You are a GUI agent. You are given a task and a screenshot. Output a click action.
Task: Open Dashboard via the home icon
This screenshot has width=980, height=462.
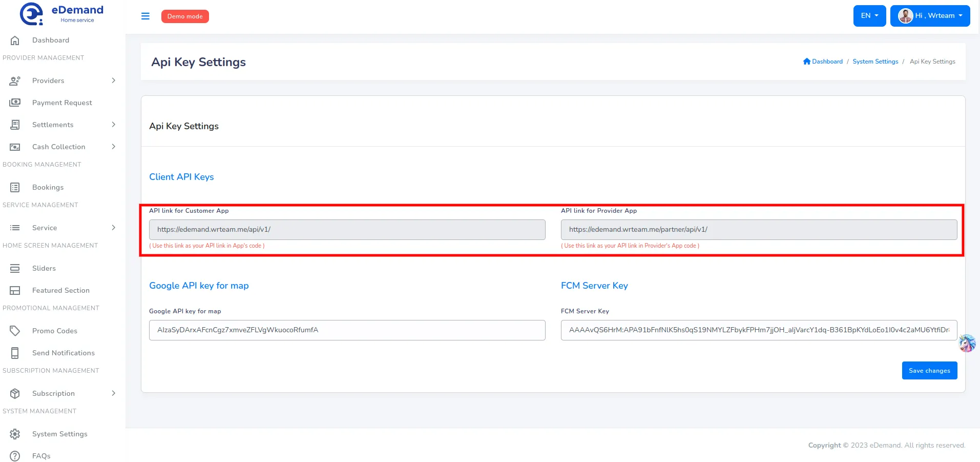(x=15, y=40)
